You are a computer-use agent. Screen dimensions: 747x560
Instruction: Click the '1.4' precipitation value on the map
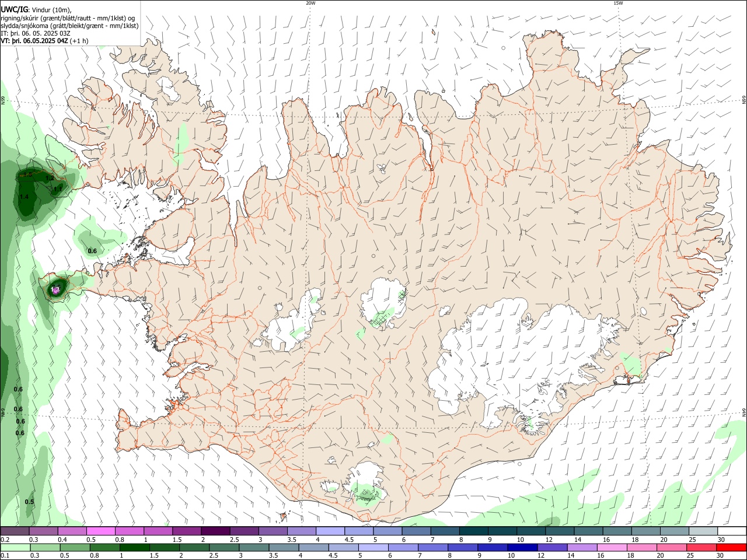pyautogui.click(x=24, y=197)
